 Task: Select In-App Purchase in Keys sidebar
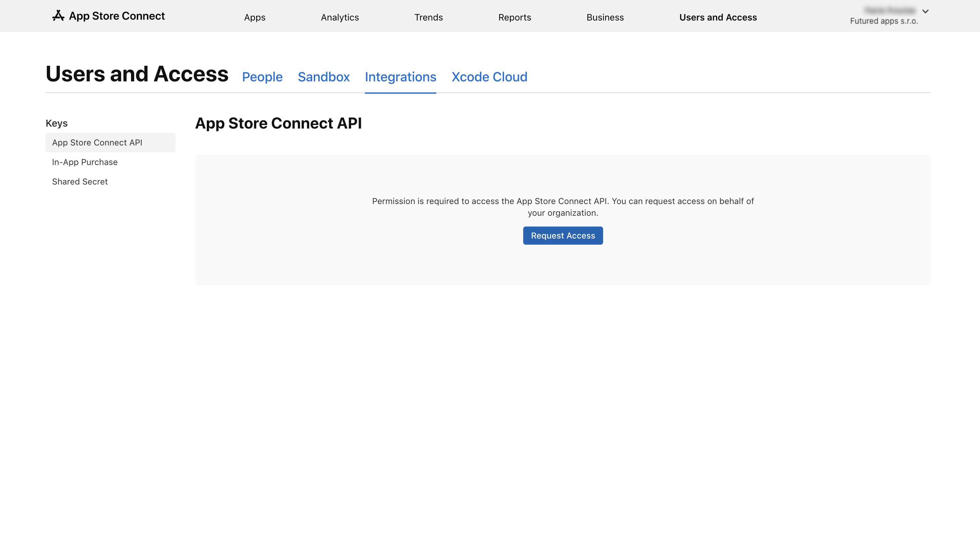tap(85, 162)
